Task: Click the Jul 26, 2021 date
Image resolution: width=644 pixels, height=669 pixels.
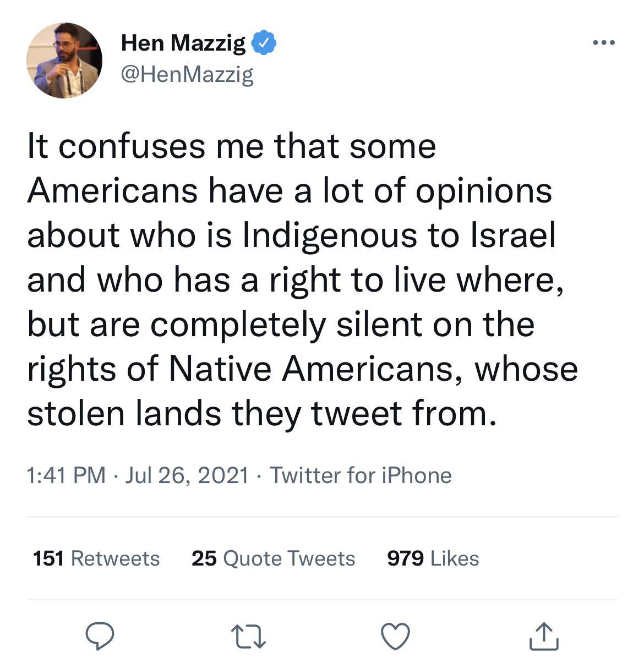Action: pyautogui.click(x=187, y=475)
